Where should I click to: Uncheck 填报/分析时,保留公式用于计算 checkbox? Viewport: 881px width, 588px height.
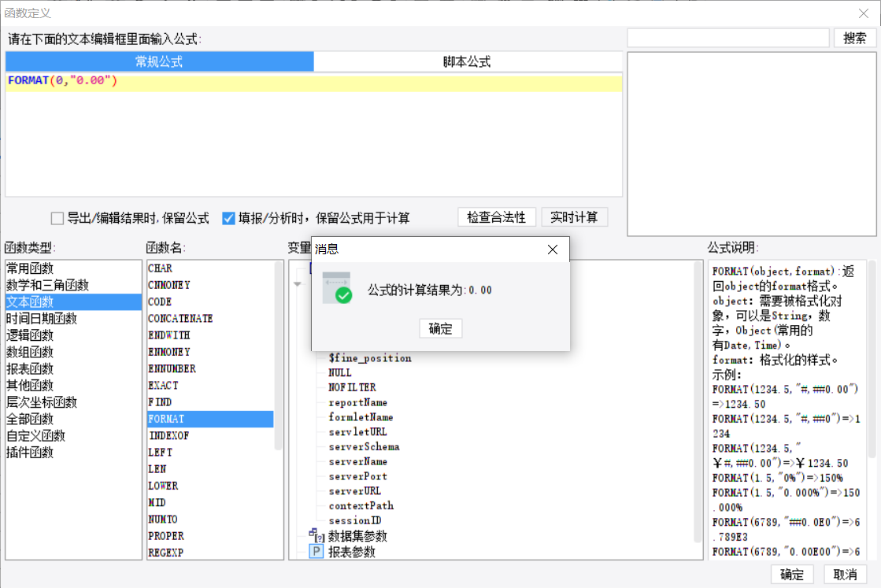coord(228,218)
